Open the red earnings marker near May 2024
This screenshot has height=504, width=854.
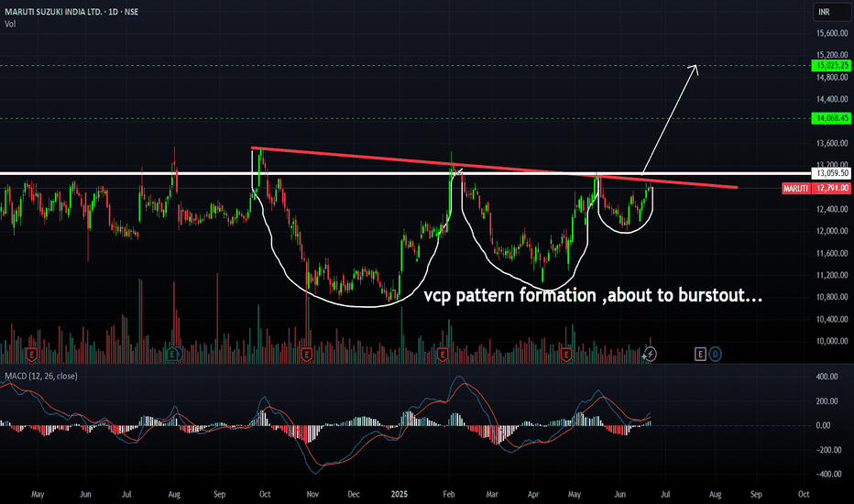coord(31,356)
